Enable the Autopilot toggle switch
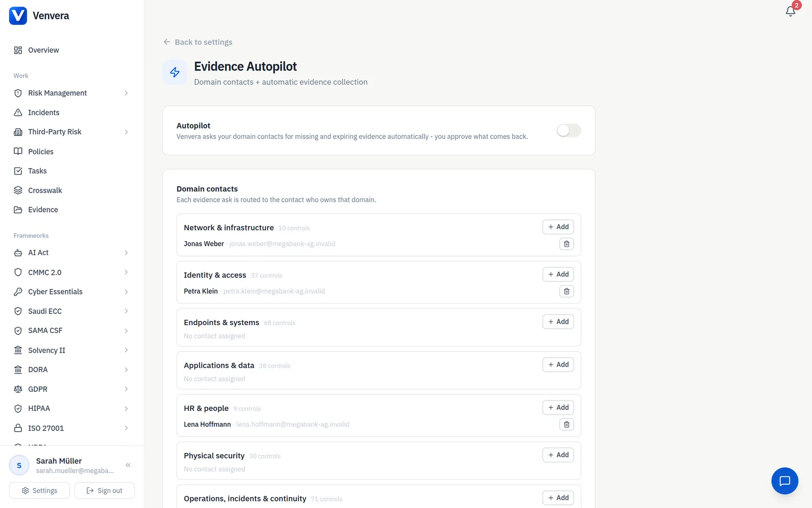The width and height of the screenshot is (812, 508). [x=568, y=131]
